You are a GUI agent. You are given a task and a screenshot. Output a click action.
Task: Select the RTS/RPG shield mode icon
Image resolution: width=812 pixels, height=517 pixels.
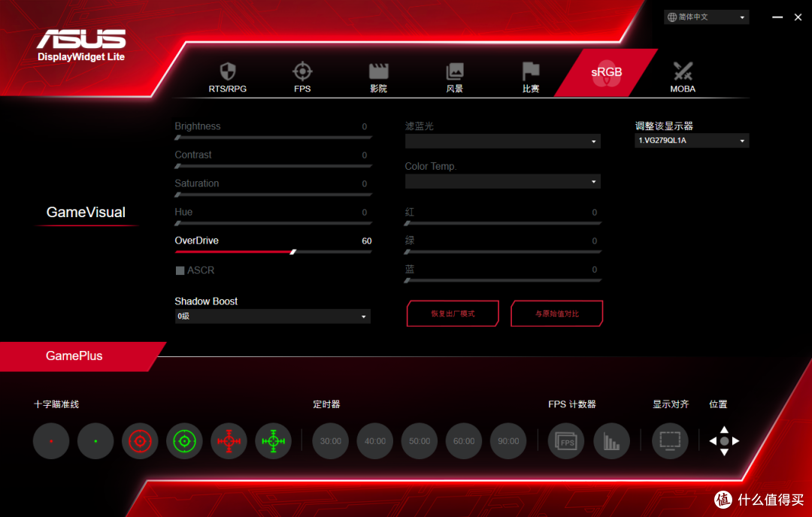point(228,71)
